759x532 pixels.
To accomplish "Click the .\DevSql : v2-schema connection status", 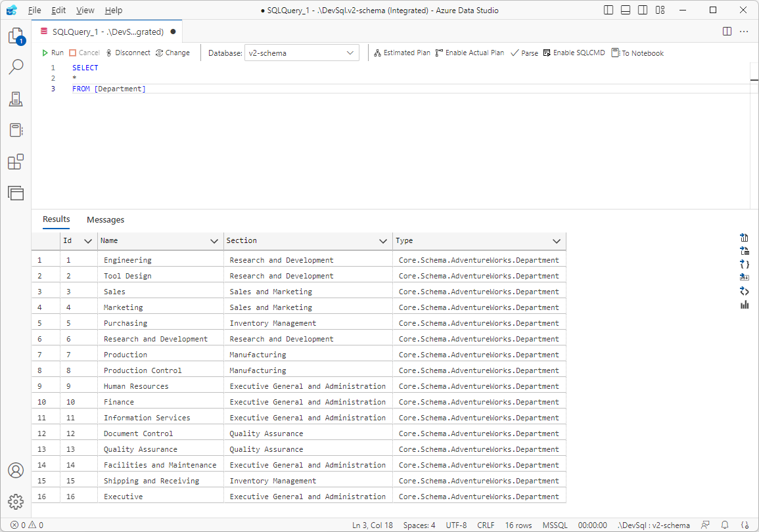I will 653,525.
